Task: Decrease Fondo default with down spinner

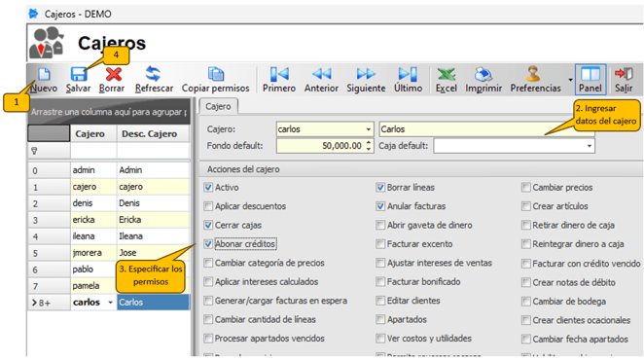Action: pos(369,149)
